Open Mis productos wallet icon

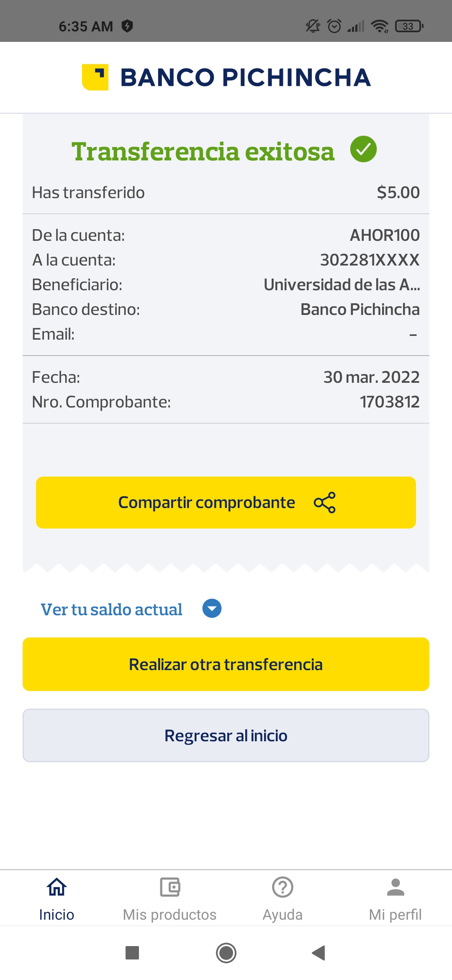click(170, 887)
